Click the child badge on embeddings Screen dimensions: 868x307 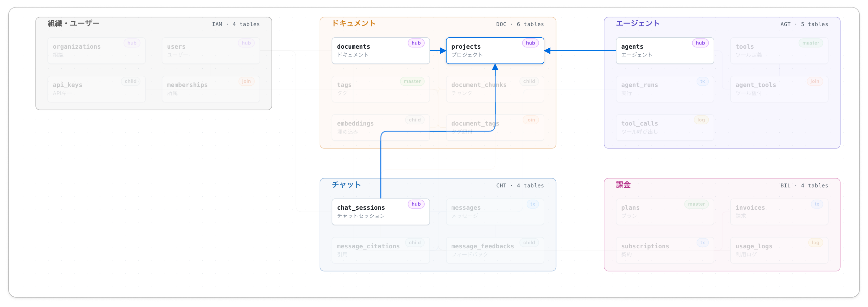(x=415, y=120)
